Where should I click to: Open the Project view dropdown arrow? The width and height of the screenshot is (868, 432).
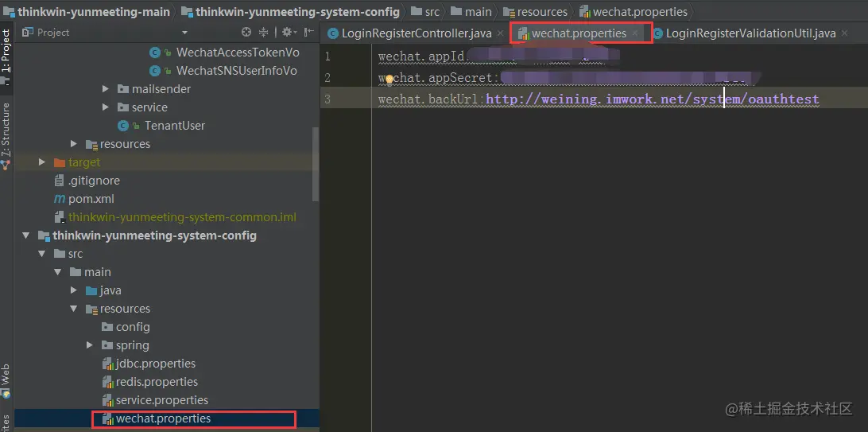[x=185, y=33]
